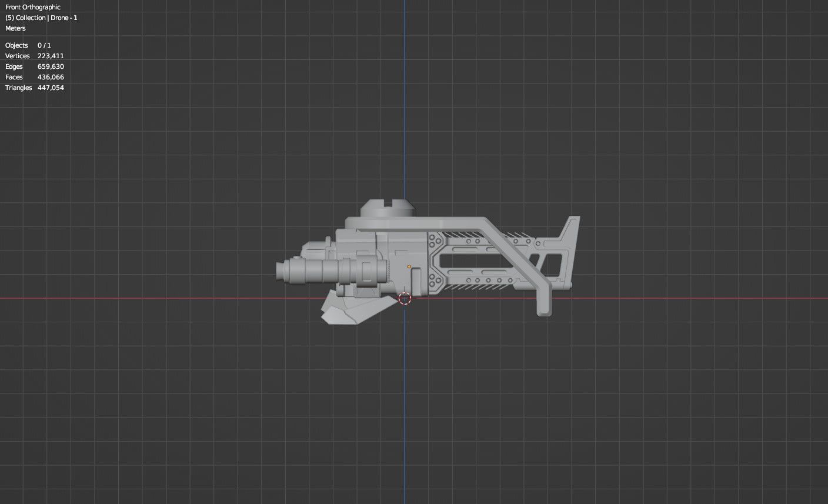828x504 pixels.
Task: Click the red-white 3D cursor
Action: point(405,299)
